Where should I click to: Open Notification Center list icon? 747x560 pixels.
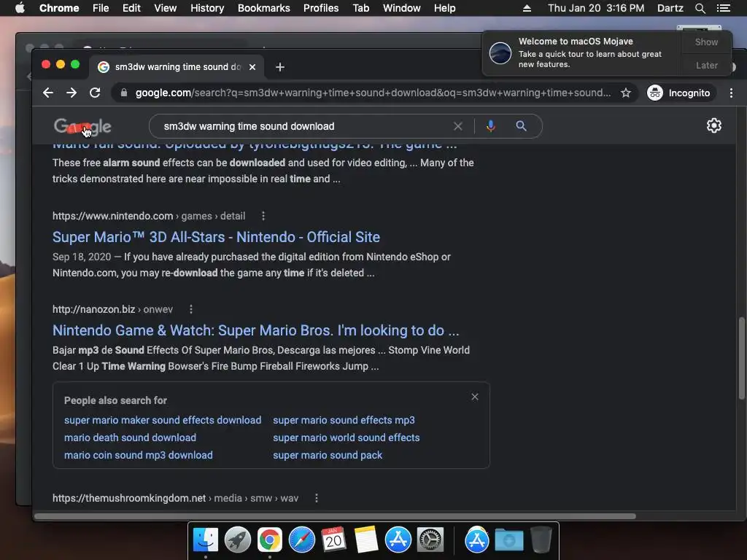click(x=723, y=8)
